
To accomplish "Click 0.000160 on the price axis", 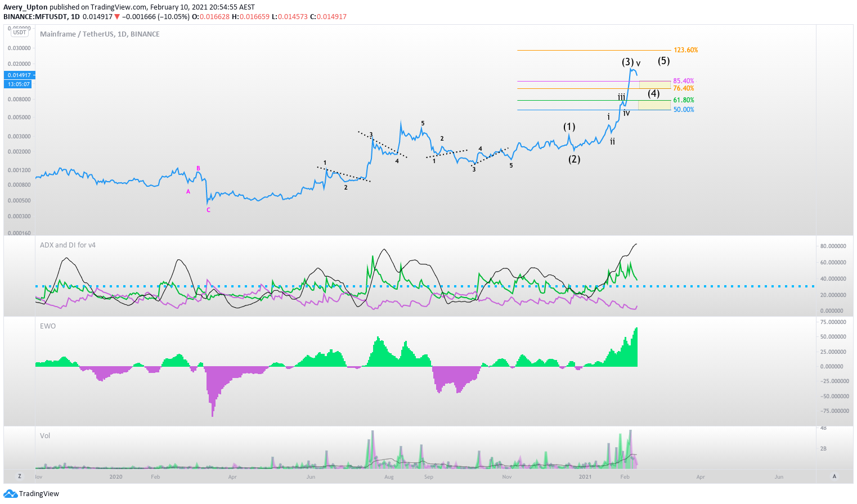I will click(19, 233).
